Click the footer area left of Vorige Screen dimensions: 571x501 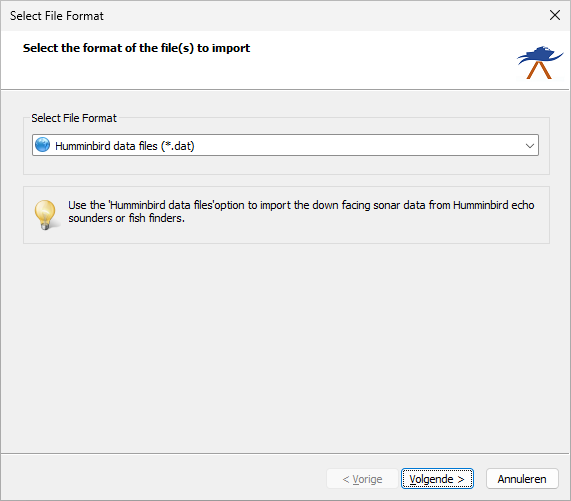tap(164, 478)
